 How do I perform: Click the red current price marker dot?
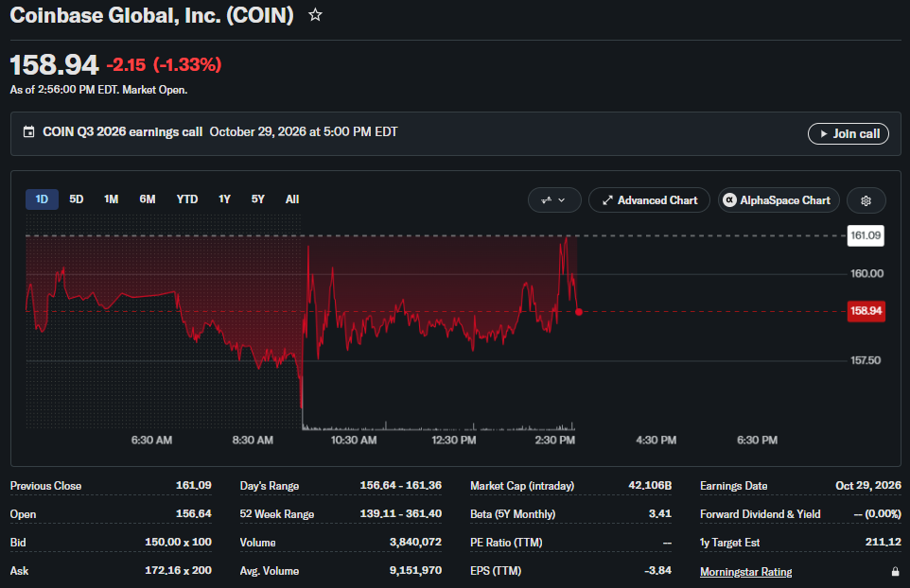pyautogui.click(x=579, y=312)
